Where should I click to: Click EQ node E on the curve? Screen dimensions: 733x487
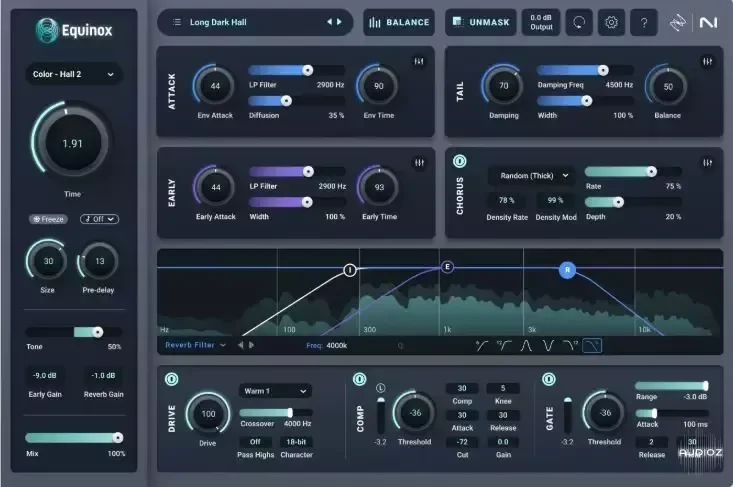coord(447,267)
